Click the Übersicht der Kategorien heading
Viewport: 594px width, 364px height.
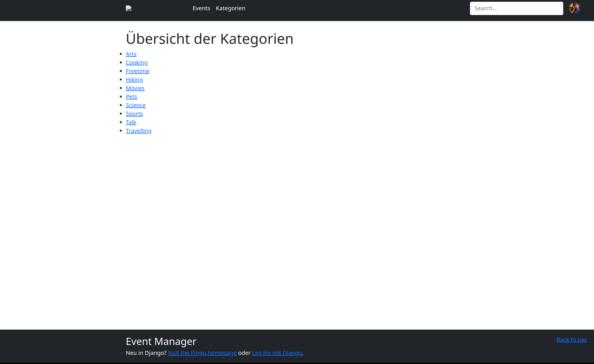point(209,39)
